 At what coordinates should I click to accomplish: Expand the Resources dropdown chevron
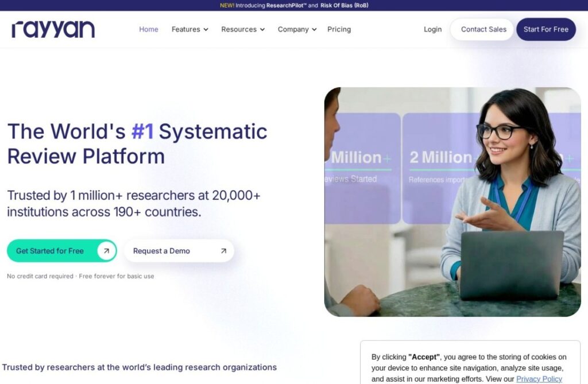coord(262,30)
